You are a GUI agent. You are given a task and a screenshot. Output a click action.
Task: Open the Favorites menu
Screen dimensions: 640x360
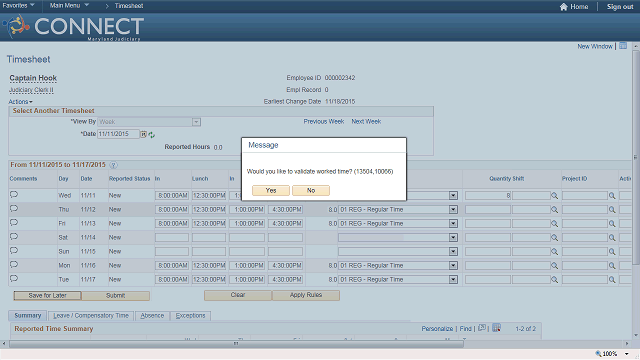[x=18, y=6]
